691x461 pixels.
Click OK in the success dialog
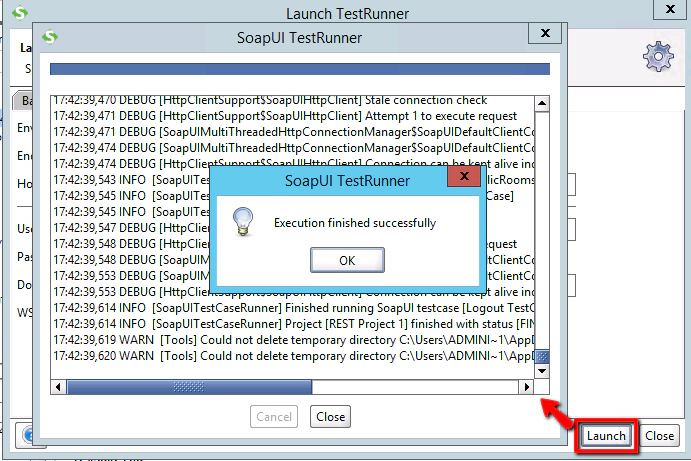click(347, 260)
